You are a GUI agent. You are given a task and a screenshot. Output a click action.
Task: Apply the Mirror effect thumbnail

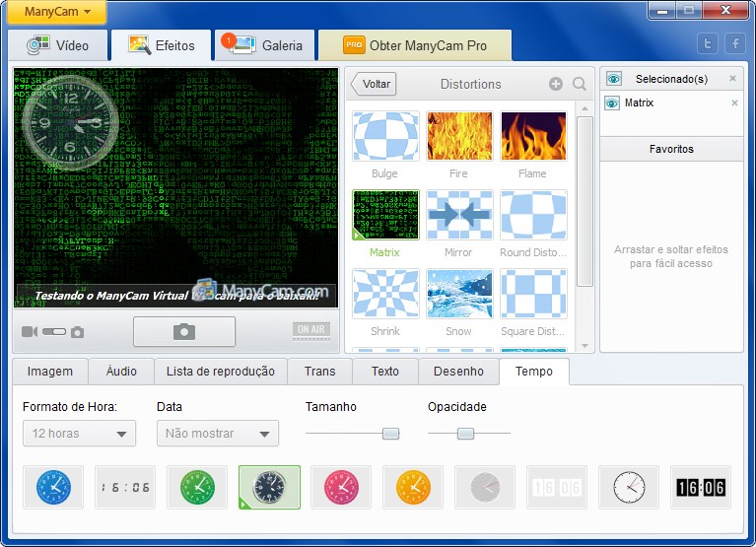coord(459,215)
